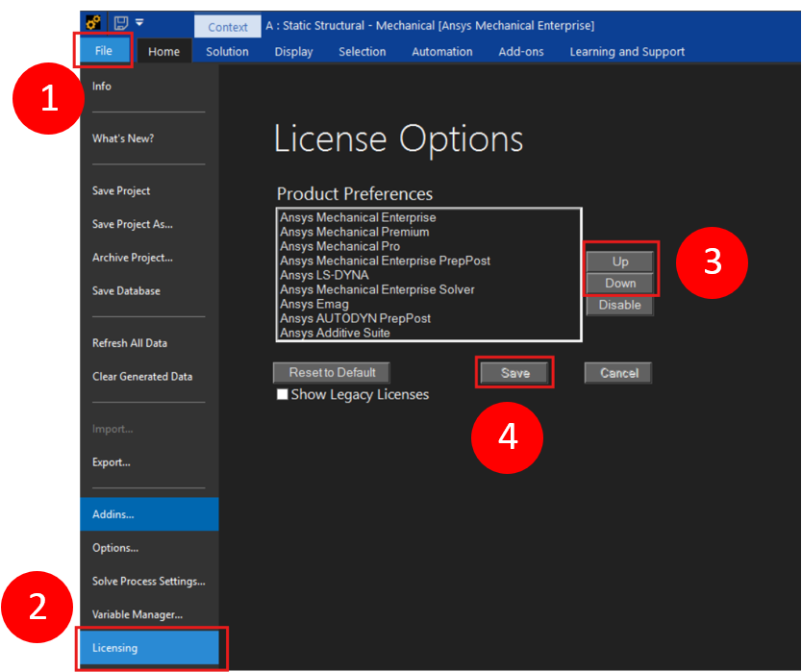
Task: Click the Down button
Action: (620, 283)
